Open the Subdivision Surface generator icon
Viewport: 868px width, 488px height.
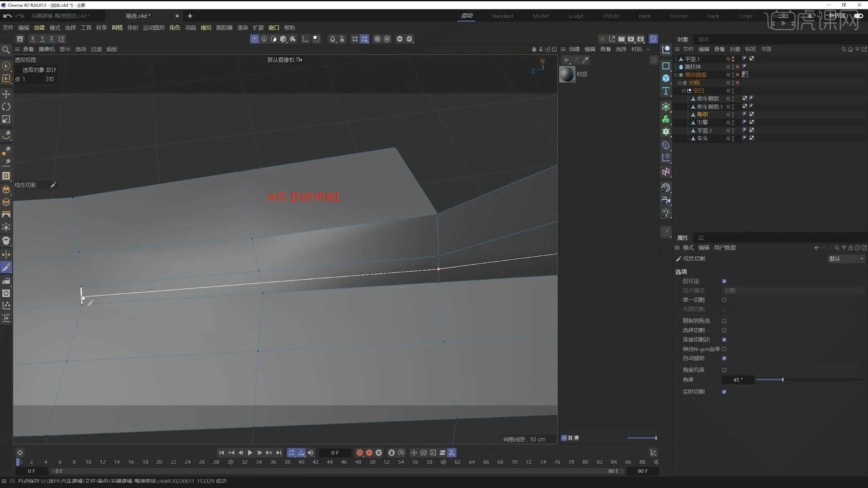click(x=666, y=107)
